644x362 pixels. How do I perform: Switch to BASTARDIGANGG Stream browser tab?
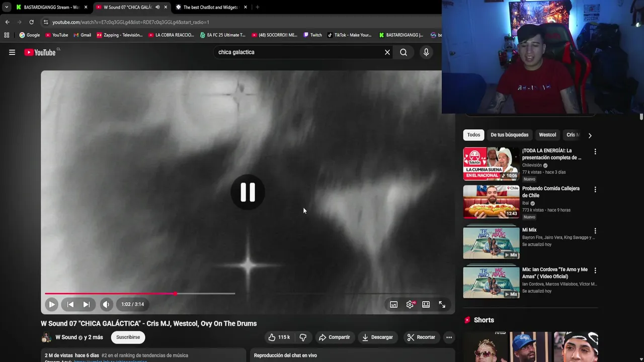point(51,7)
